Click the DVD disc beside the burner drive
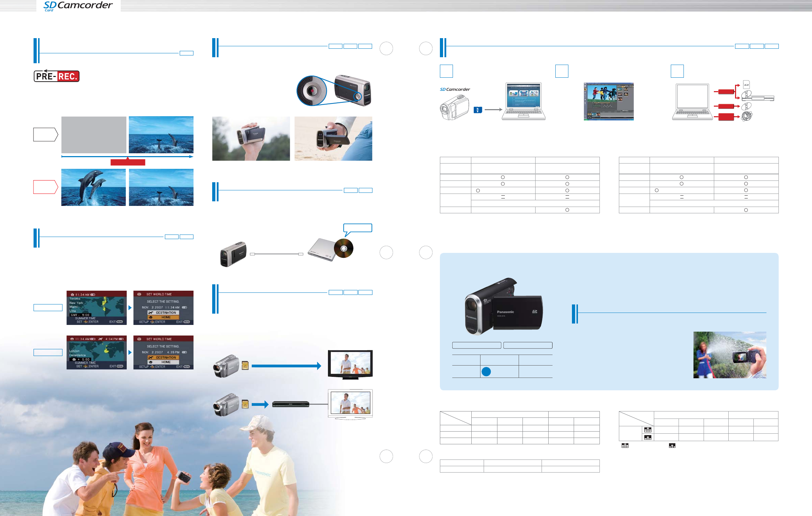 coord(344,248)
